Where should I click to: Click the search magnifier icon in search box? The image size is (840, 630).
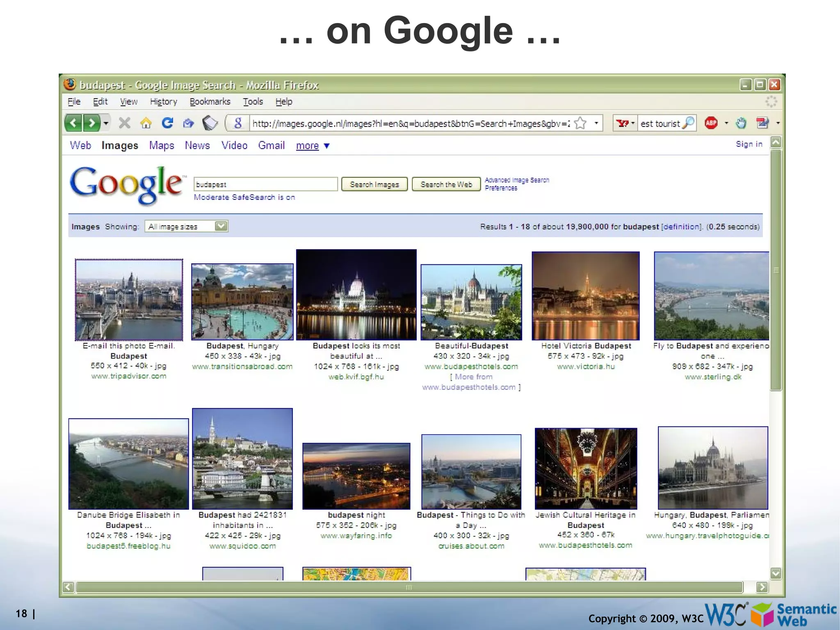click(x=688, y=122)
